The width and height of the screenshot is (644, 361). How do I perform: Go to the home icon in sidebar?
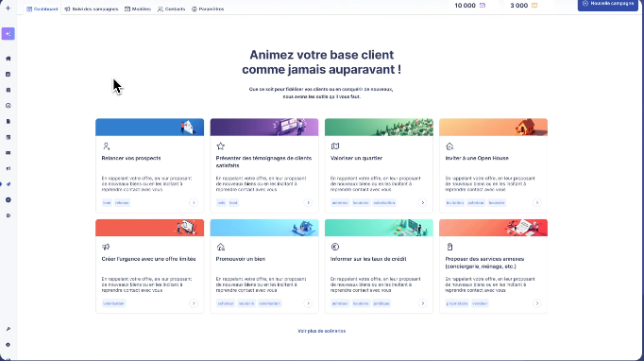pos(8,59)
